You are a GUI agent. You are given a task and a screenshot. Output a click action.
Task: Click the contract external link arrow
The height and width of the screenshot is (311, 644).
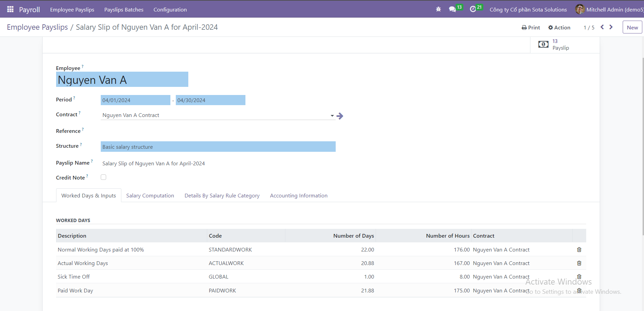click(x=340, y=116)
